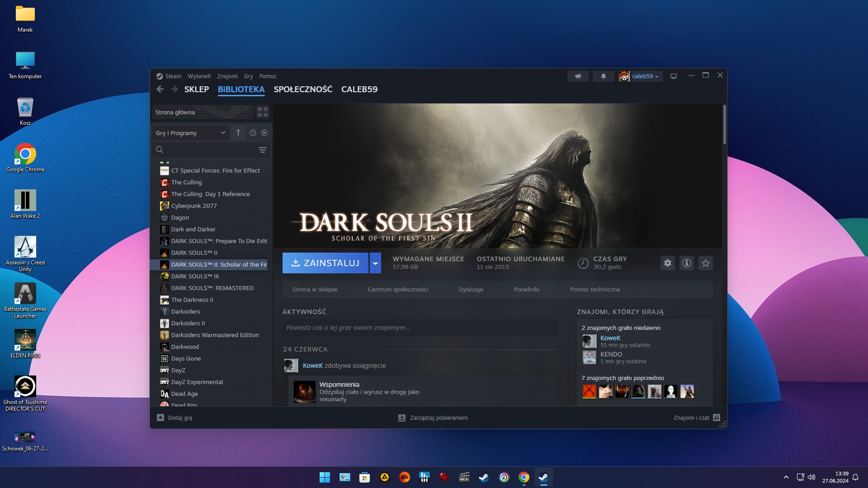Go forward with the right arrow
Image resolution: width=868 pixels, height=488 pixels.
(174, 89)
